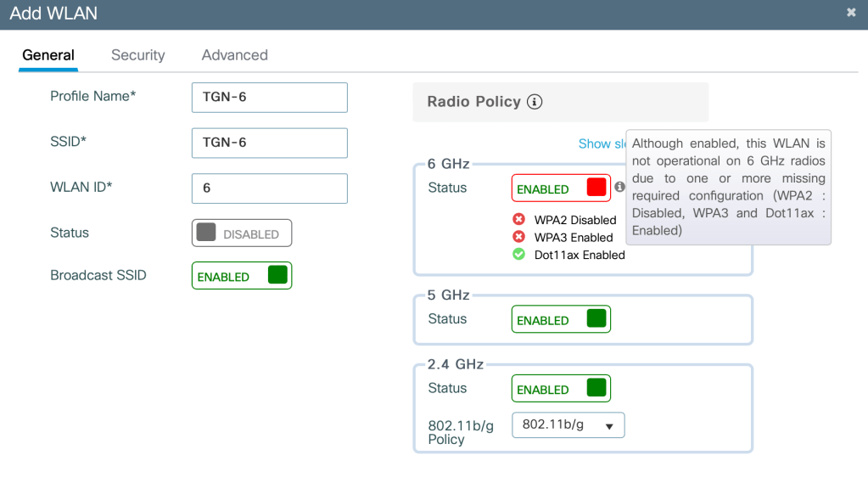The height and width of the screenshot is (489, 868).
Task: Click the 6 GHz not operational tooltip
Action: point(728,187)
